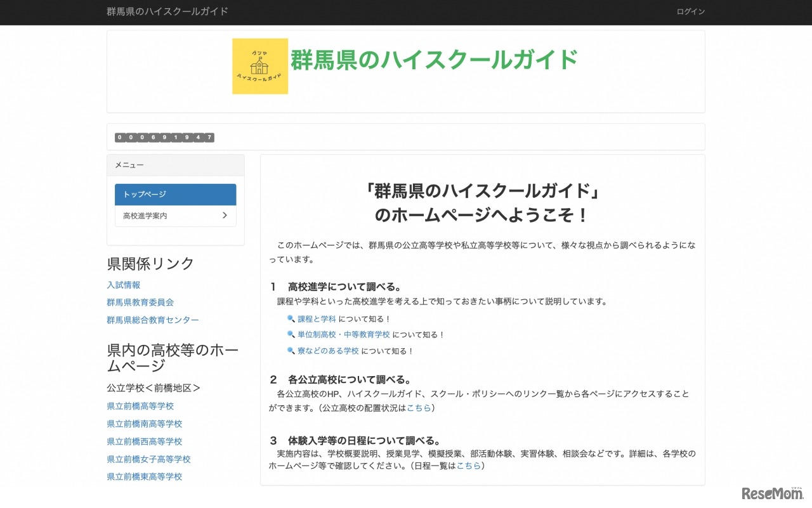This screenshot has width=812, height=508.
Task: Open 群馬県総合教育センター link
Action: pos(153,320)
